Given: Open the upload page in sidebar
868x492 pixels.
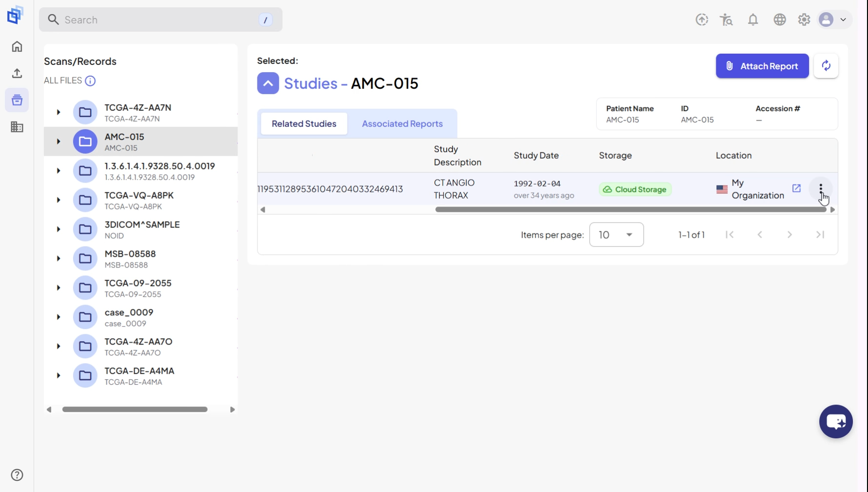Looking at the screenshot, I should [17, 73].
